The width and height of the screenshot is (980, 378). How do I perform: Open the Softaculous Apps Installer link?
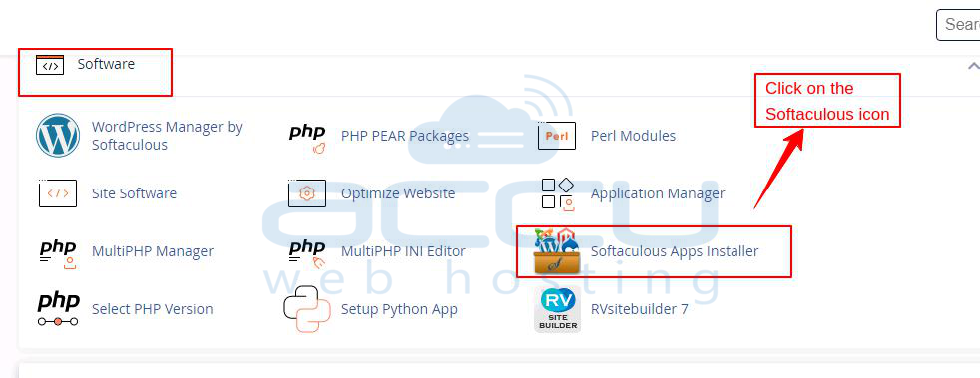coord(675,251)
